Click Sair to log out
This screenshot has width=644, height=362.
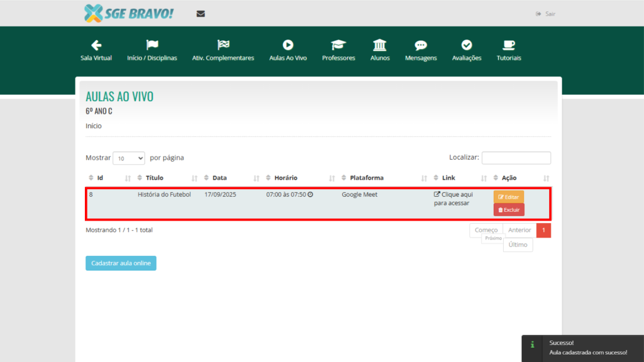546,14
